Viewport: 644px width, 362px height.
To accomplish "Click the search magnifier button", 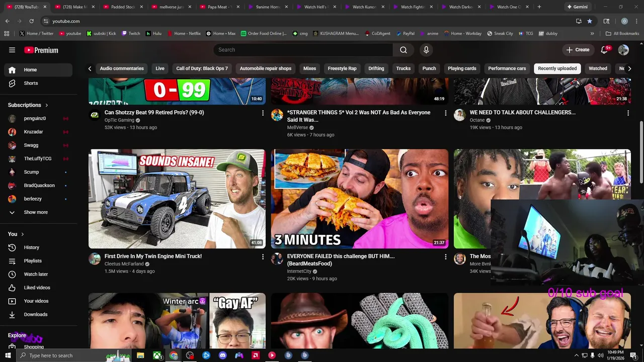I will coord(404,50).
